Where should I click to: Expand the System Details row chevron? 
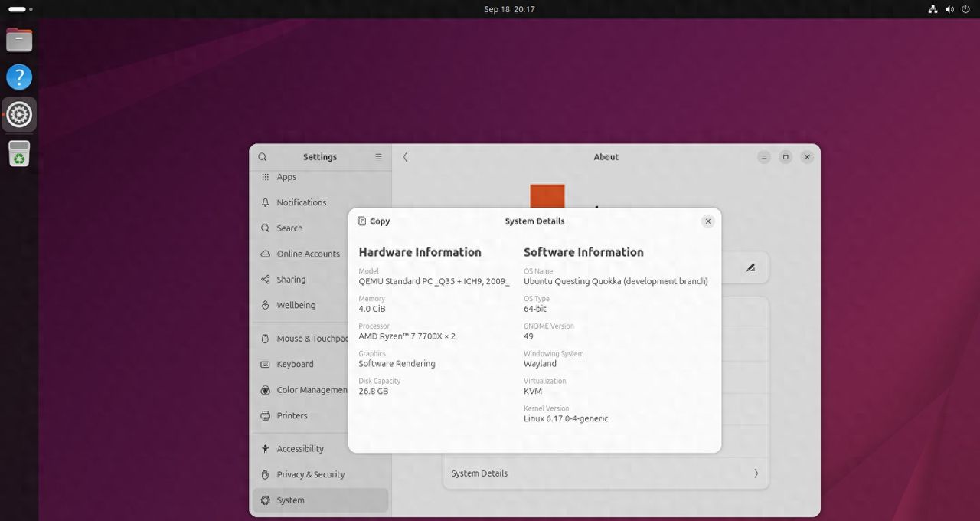click(756, 473)
